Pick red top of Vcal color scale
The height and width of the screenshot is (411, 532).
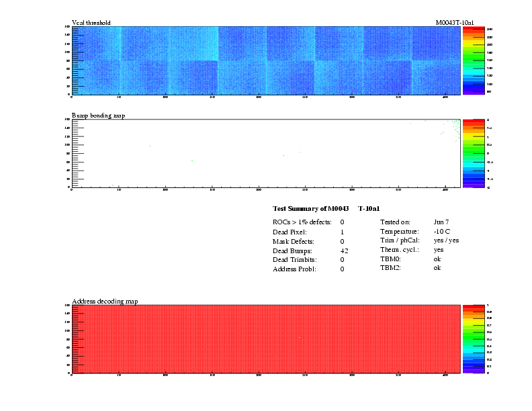coord(474,30)
